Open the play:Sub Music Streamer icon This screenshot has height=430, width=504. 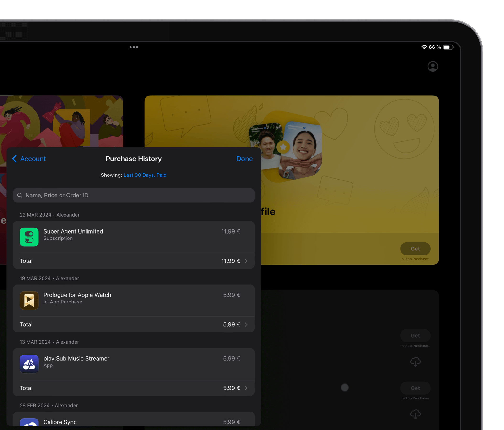[29, 364]
